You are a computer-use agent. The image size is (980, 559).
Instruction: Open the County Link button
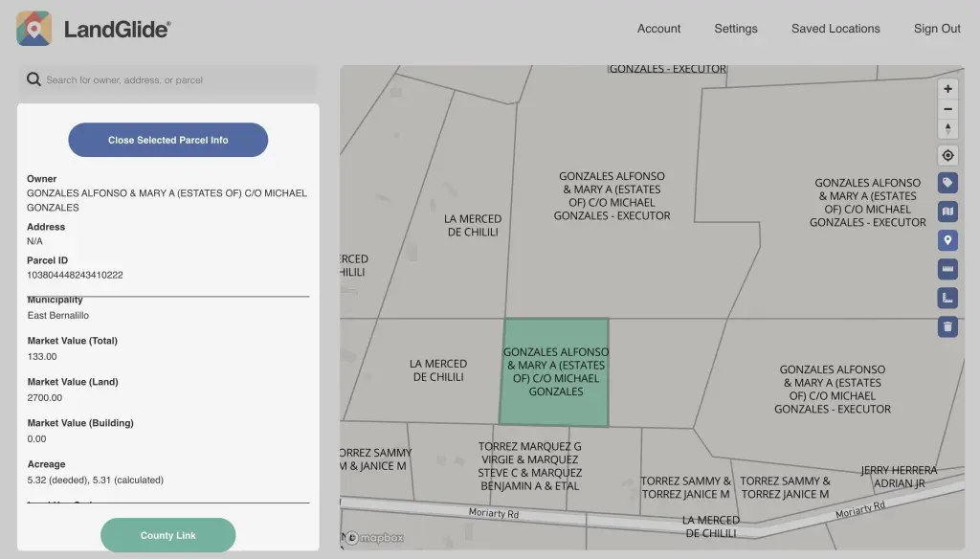point(167,535)
